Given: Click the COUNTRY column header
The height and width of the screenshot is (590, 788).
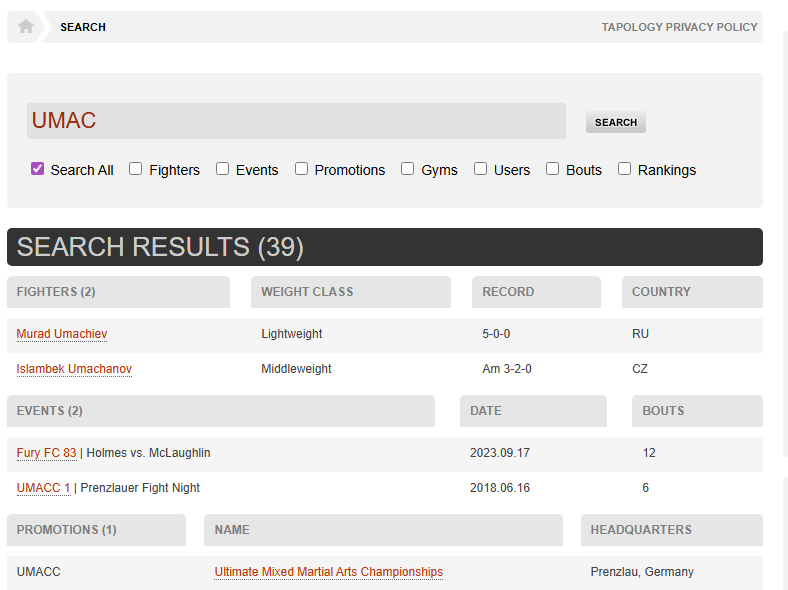Looking at the screenshot, I should click(x=693, y=292).
